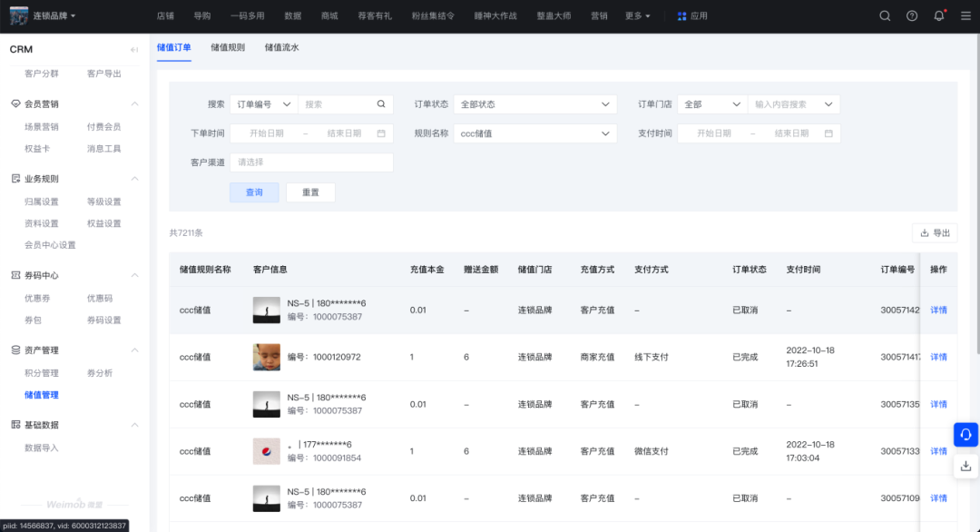This screenshot has height=532, width=980.
Task: Open the customer service headset icon
Action: pyautogui.click(x=965, y=435)
